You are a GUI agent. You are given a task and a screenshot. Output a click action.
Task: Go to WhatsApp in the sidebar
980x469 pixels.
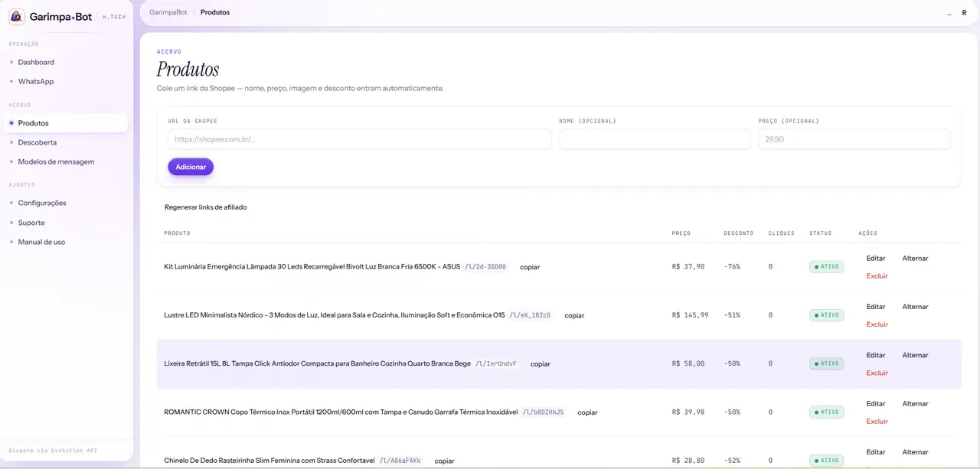coord(36,81)
